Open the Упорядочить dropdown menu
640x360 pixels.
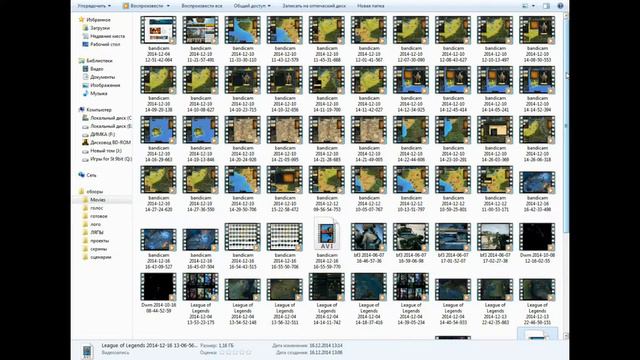(94, 6)
